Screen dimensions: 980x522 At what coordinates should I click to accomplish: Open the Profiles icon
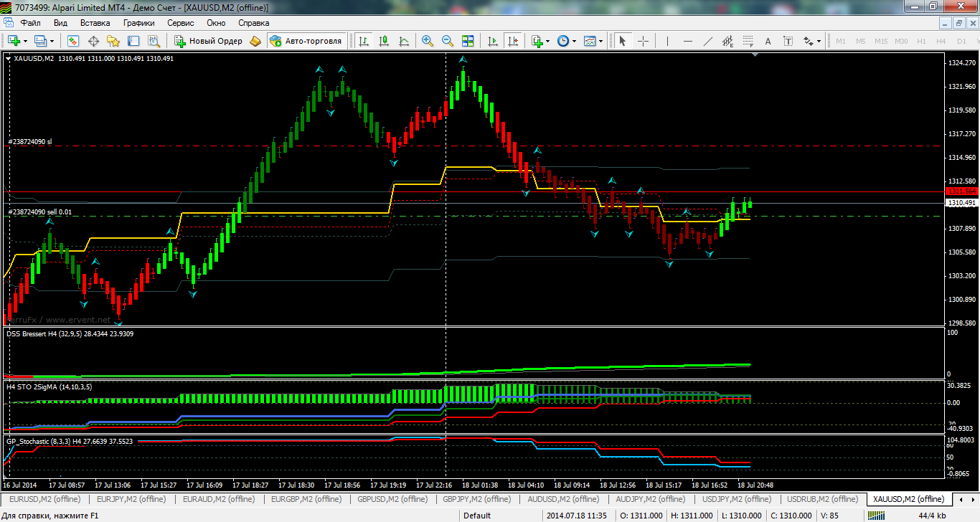pos(41,41)
